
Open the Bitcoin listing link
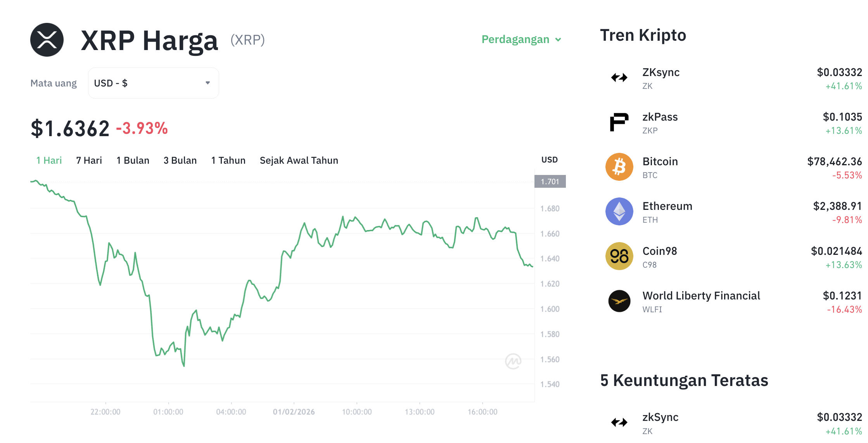click(x=660, y=161)
